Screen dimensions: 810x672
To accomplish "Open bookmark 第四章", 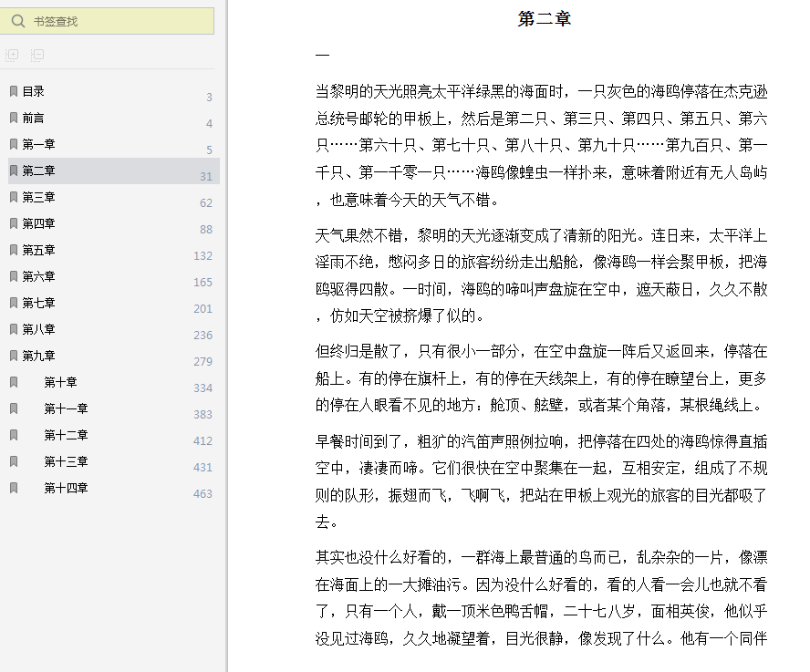I will (x=38, y=223).
